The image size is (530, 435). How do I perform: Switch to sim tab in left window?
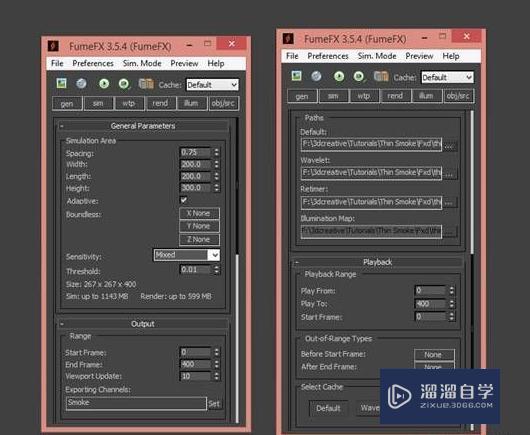[x=98, y=103]
